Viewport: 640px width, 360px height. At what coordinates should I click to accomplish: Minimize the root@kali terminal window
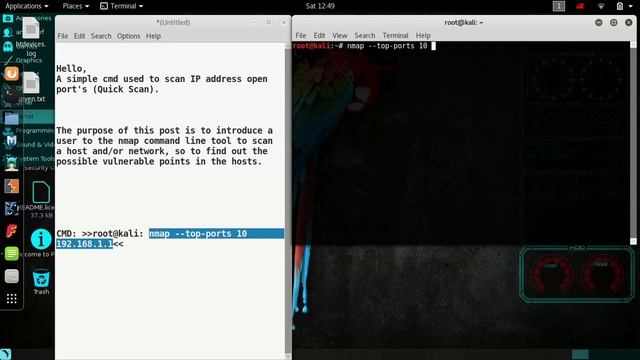(x=599, y=22)
